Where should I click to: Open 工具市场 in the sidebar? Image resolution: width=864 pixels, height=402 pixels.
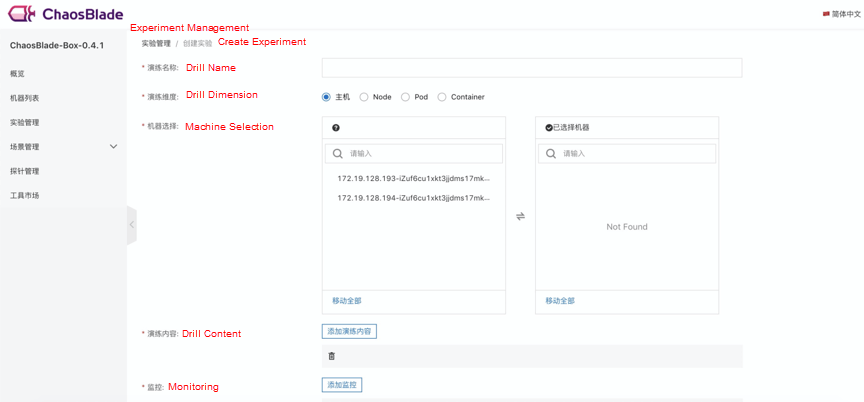click(25, 195)
